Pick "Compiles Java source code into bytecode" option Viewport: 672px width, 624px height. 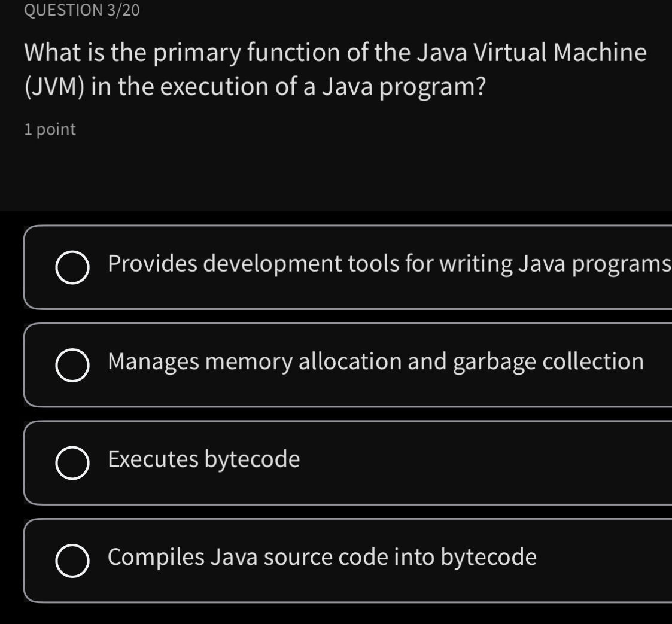coord(323,556)
